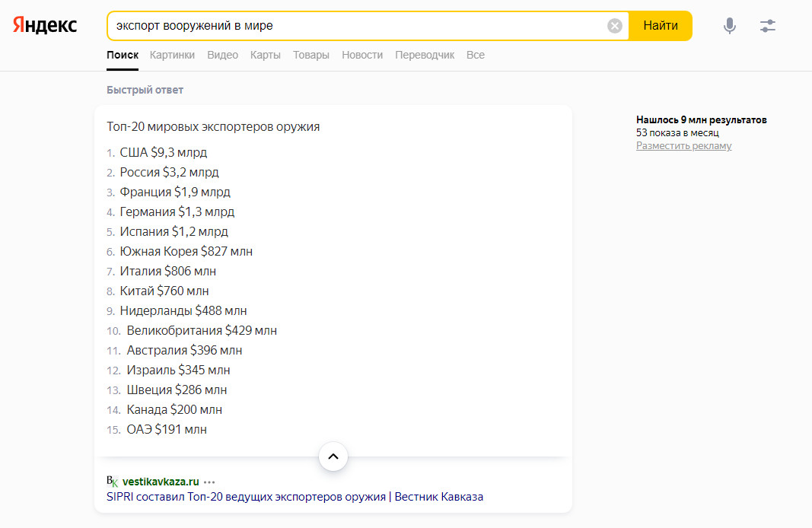Click the vestikavkaza.ru favicon

[x=113, y=482]
